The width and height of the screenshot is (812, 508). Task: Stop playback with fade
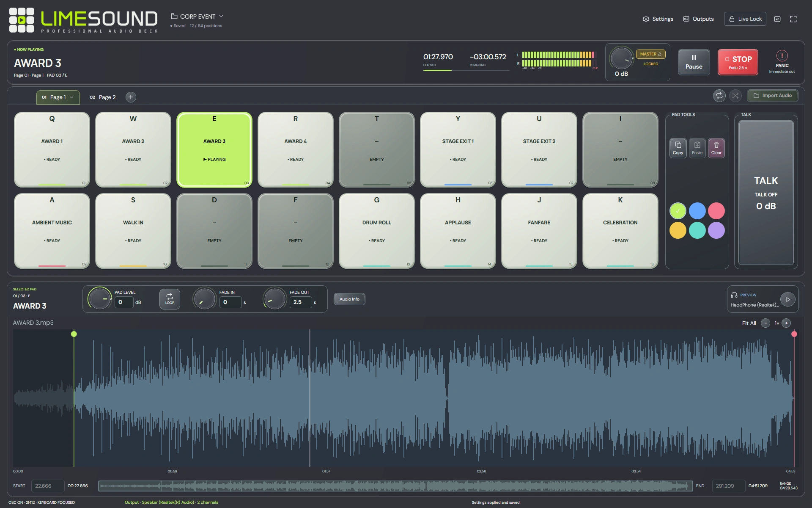pyautogui.click(x=738, y=62)
